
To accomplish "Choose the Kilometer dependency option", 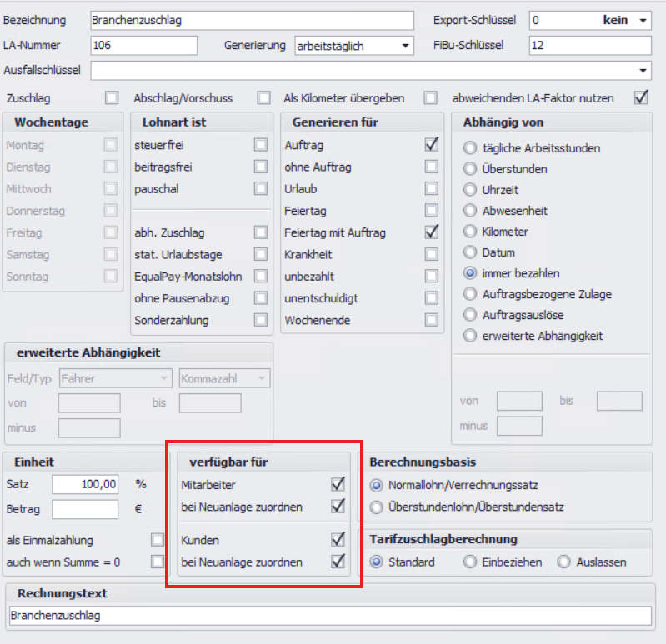I will (470, 232).
